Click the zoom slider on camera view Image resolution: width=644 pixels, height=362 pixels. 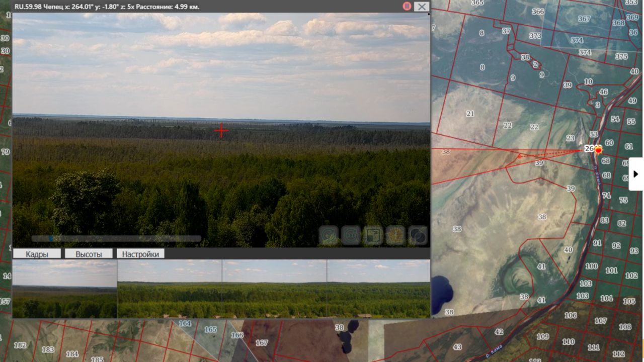[116, 239]
